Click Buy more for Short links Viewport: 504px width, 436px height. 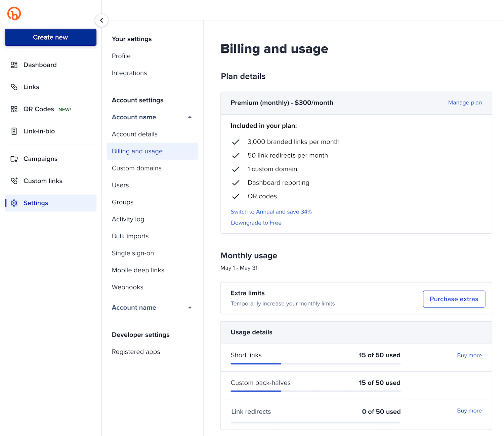coord(469,355)
